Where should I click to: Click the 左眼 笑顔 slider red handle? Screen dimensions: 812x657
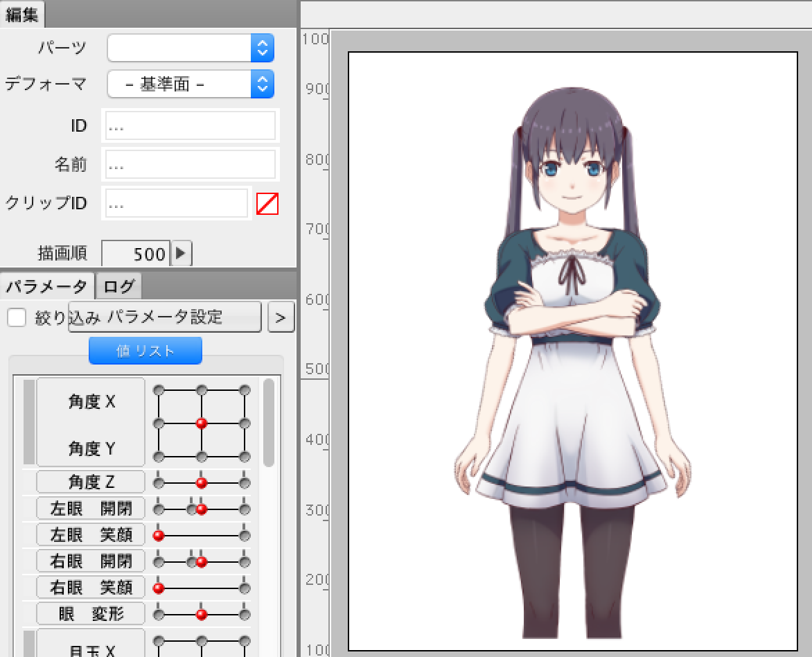point(159,536)
